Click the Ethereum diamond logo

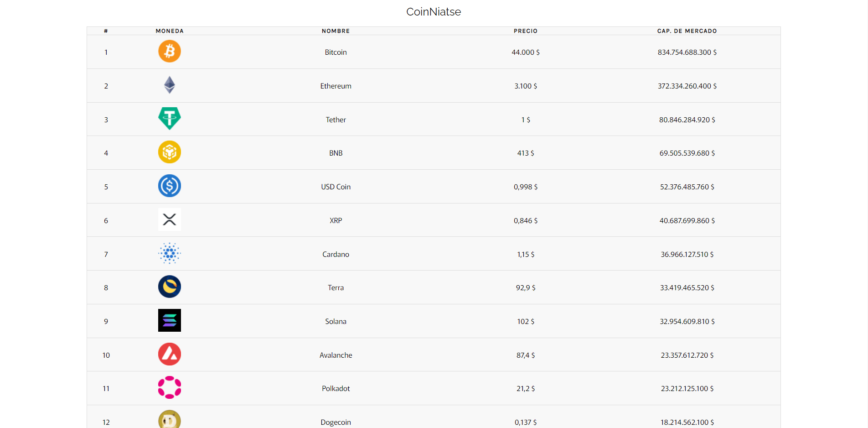pos(170,85)
